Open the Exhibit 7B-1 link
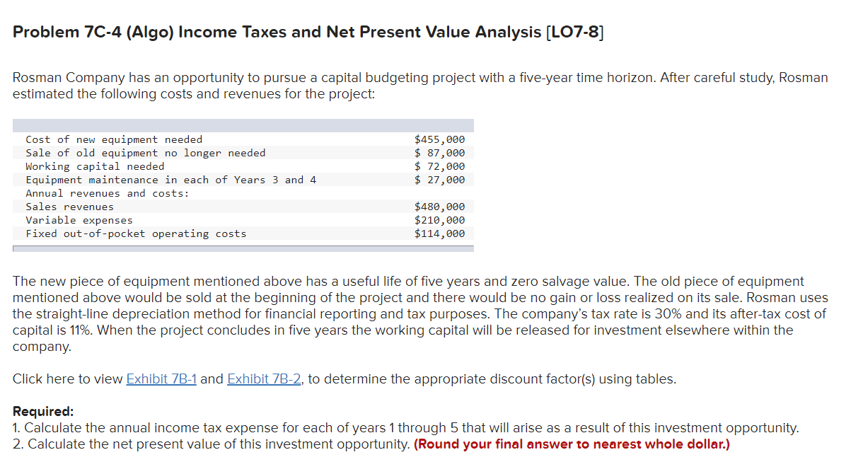868x462 pixels. 162,379
